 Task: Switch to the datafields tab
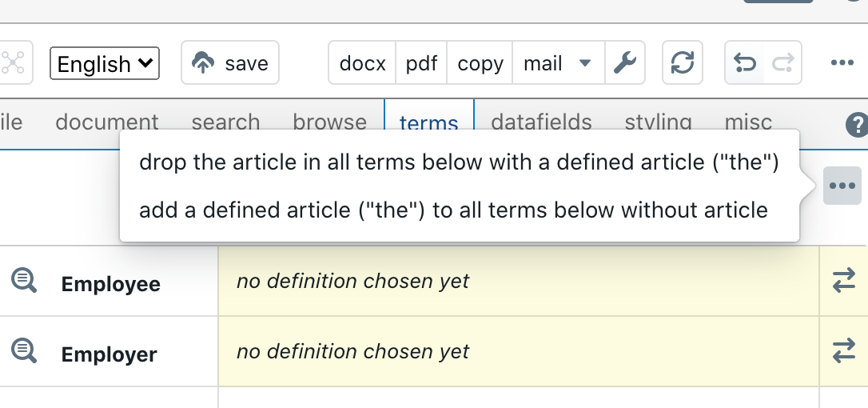pyautogui.click(x=541, y=122)
